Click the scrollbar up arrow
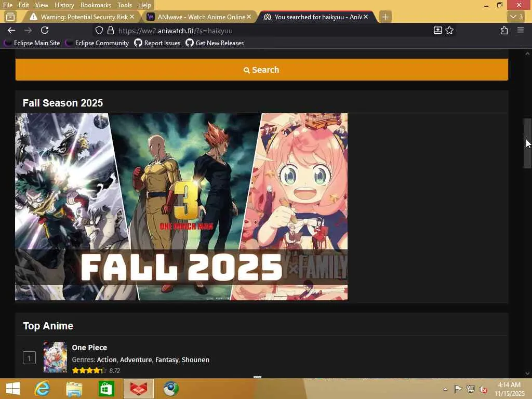This screenshot has height=399, width=532. tap(527, 54)
